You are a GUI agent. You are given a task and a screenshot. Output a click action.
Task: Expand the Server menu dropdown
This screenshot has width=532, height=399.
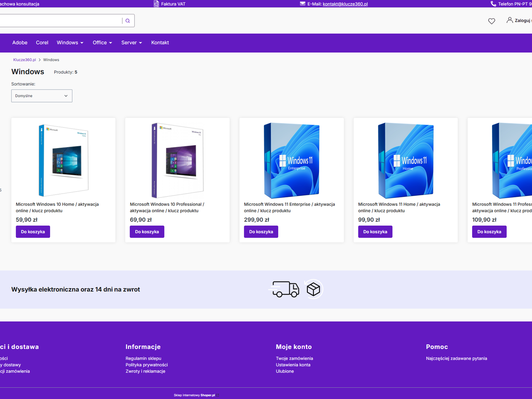coord(131,43)
